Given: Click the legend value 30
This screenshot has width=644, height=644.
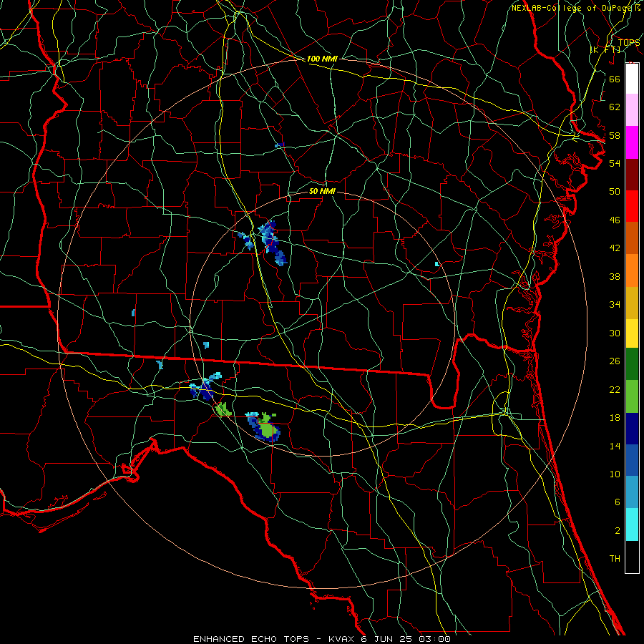Looking at the screenshot, I should click(615, 333).
